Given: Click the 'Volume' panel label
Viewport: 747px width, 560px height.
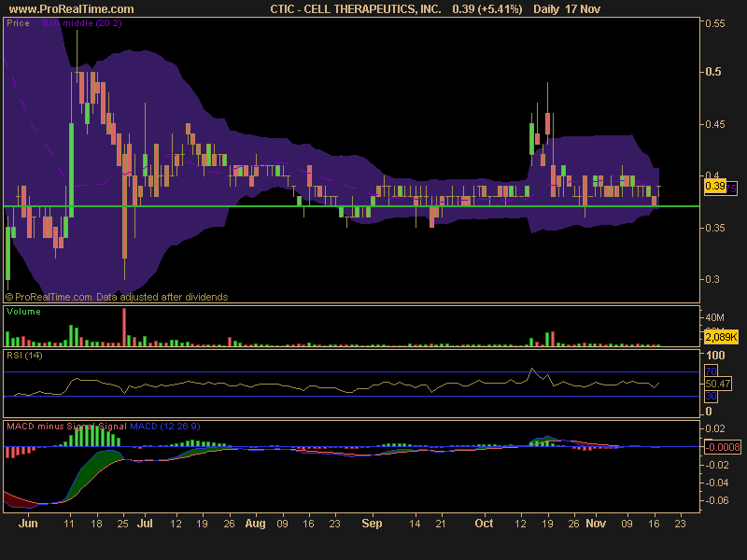Looking at the screenshot, I should coord(23,312).
